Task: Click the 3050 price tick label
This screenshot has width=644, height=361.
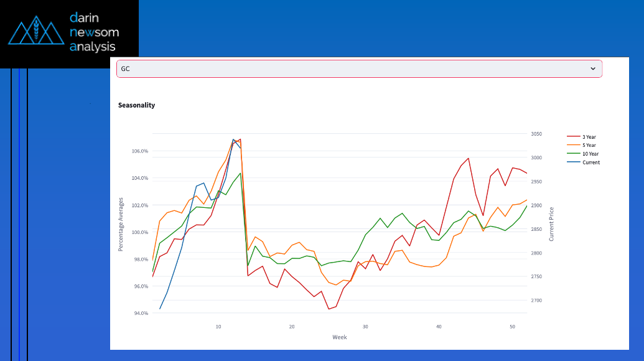Action: click(536, 134)
